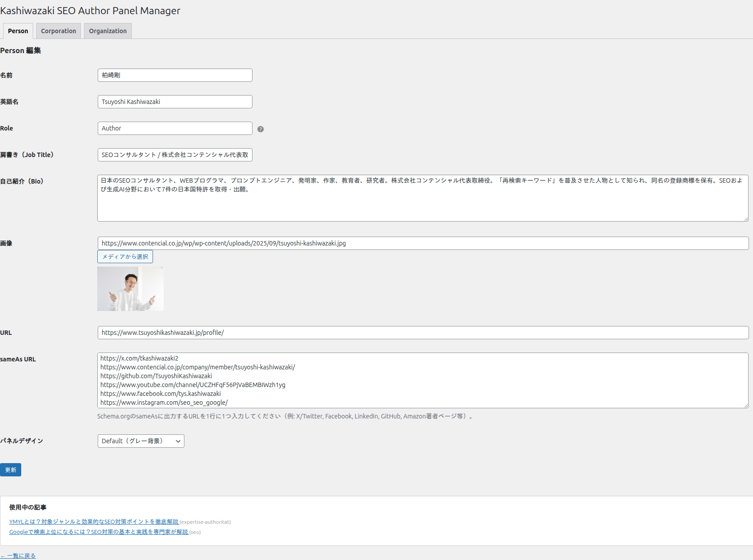Switch to the Corporation tab
The width and height of the screenshot is (753, 560).
(x=58, y=31)
